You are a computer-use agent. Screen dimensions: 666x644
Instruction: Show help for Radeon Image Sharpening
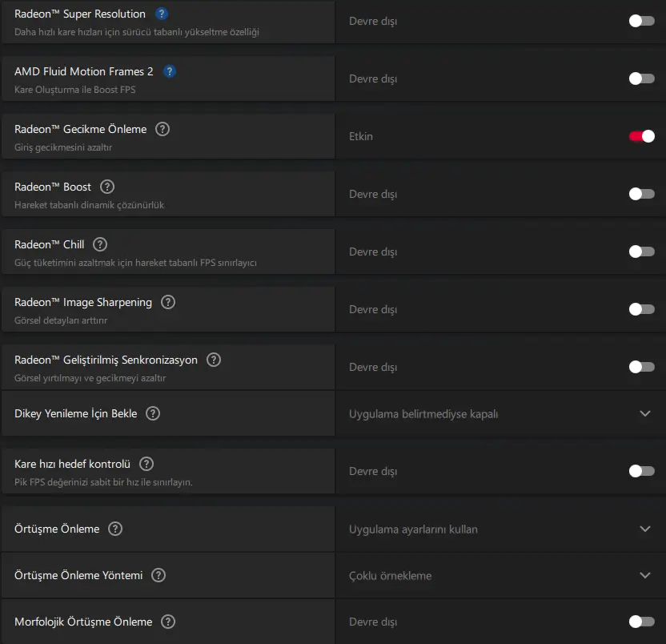(x=168, y=302)
